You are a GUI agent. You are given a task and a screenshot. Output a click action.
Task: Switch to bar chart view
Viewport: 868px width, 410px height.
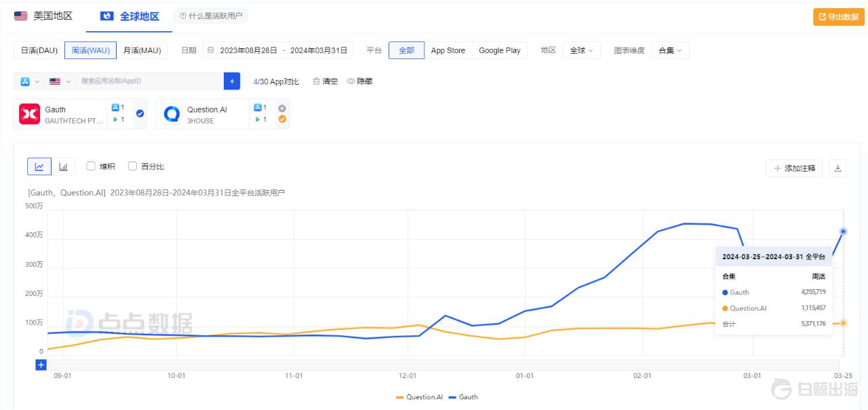point(63,166)
